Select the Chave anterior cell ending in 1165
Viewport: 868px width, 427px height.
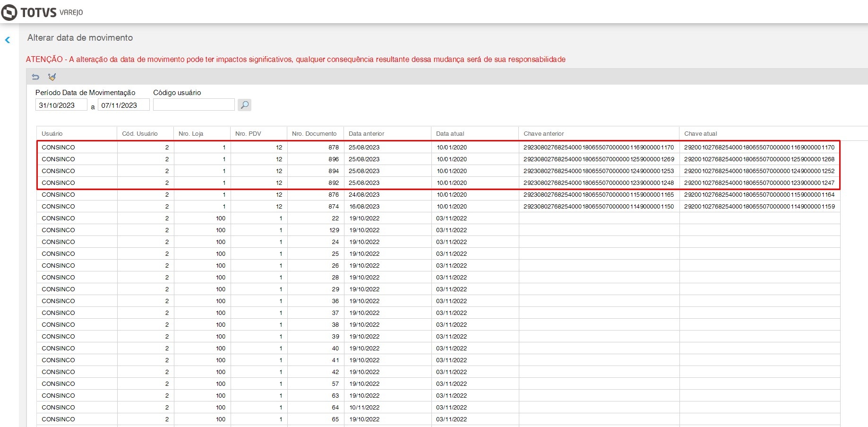[x=599, y=194]
